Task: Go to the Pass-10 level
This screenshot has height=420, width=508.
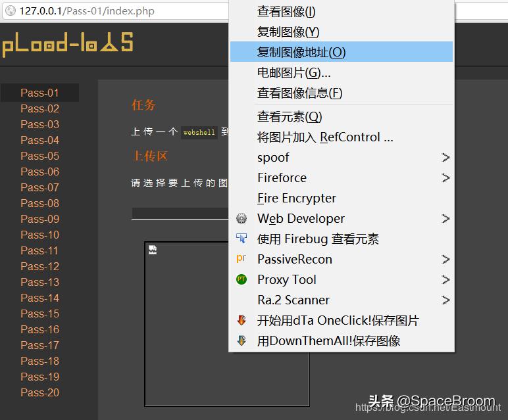Action: (39, 235)
